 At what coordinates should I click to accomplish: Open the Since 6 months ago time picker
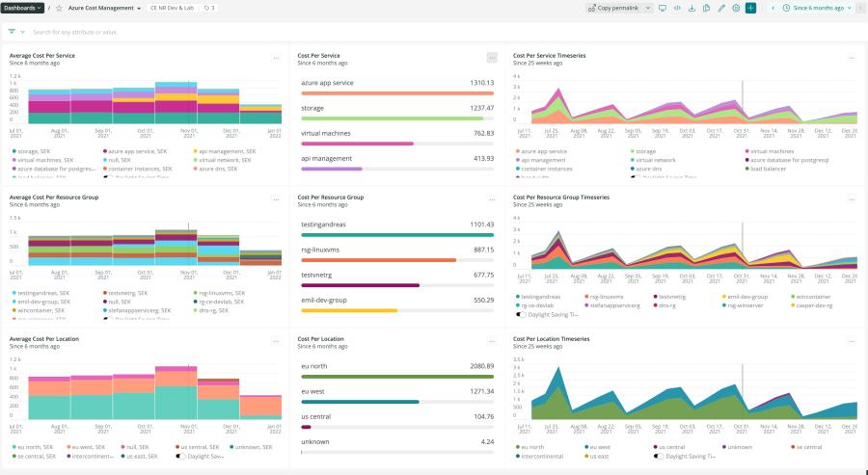817,9
